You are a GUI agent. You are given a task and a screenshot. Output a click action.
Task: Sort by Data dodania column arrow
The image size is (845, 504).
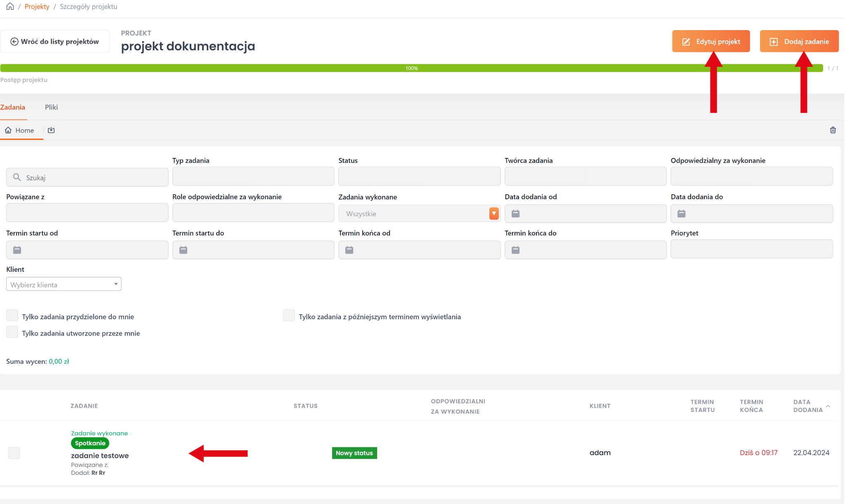tap(828, 406)
